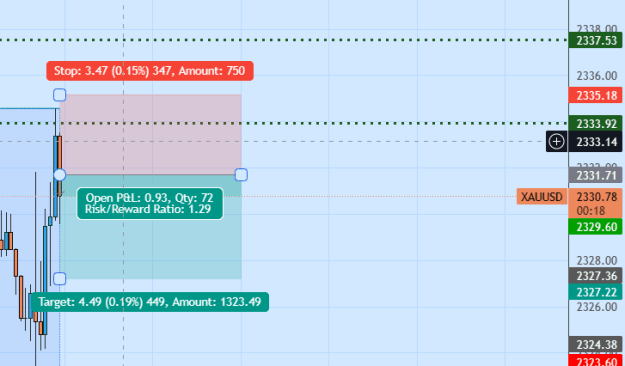Click the 2336.00 price scale value
Viewport: 625px width, 366px height.
pyautogui.click(x=596, y=75)
